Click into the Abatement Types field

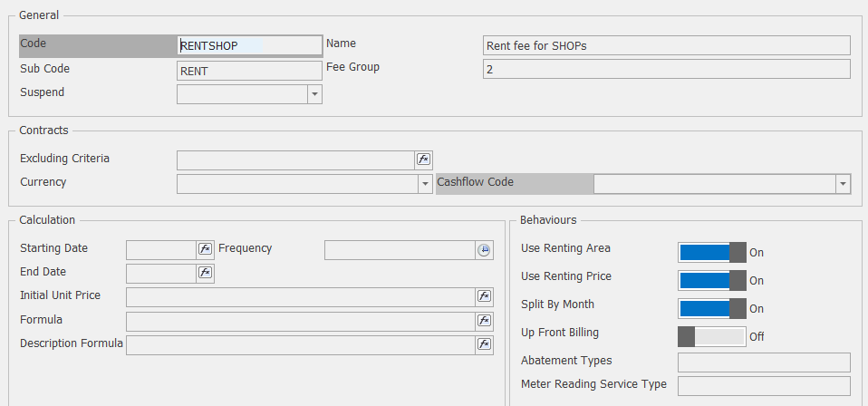[763, 362]
